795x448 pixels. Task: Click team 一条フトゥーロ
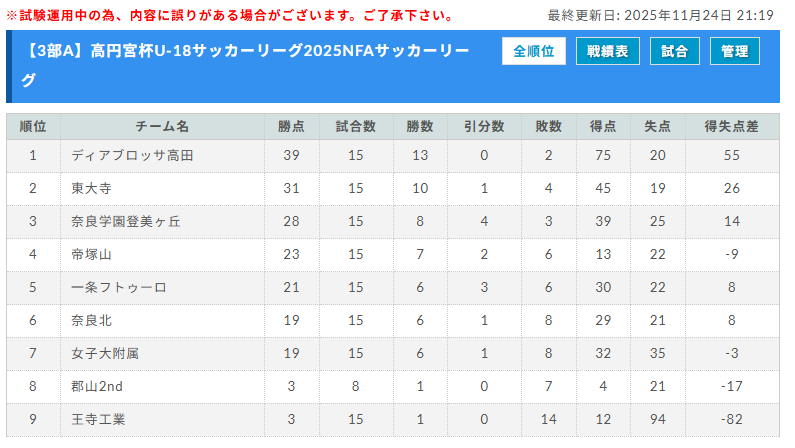click(x=119, y=288)
